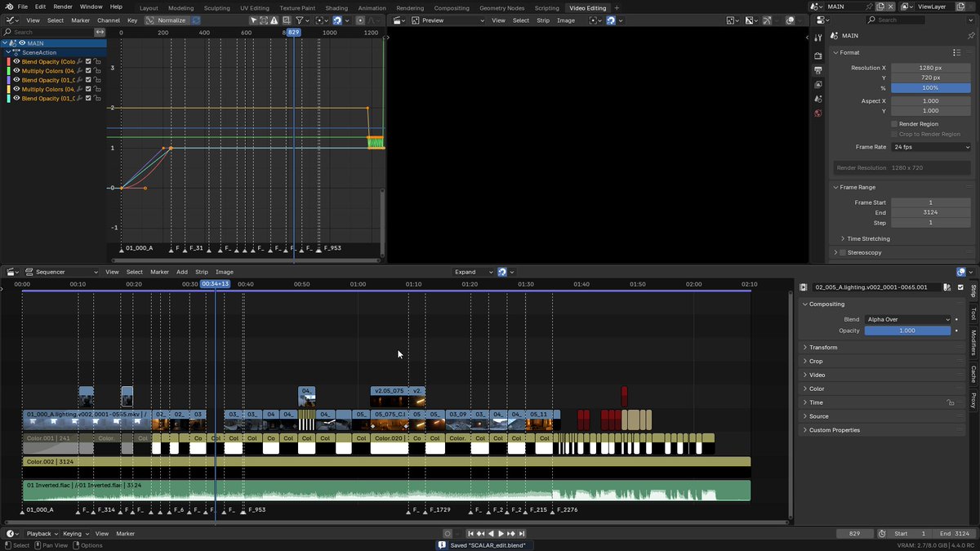Toggle MAIN scene eye icon in channel list
This screenshot has height=551, width=980.
click(21, 43)
